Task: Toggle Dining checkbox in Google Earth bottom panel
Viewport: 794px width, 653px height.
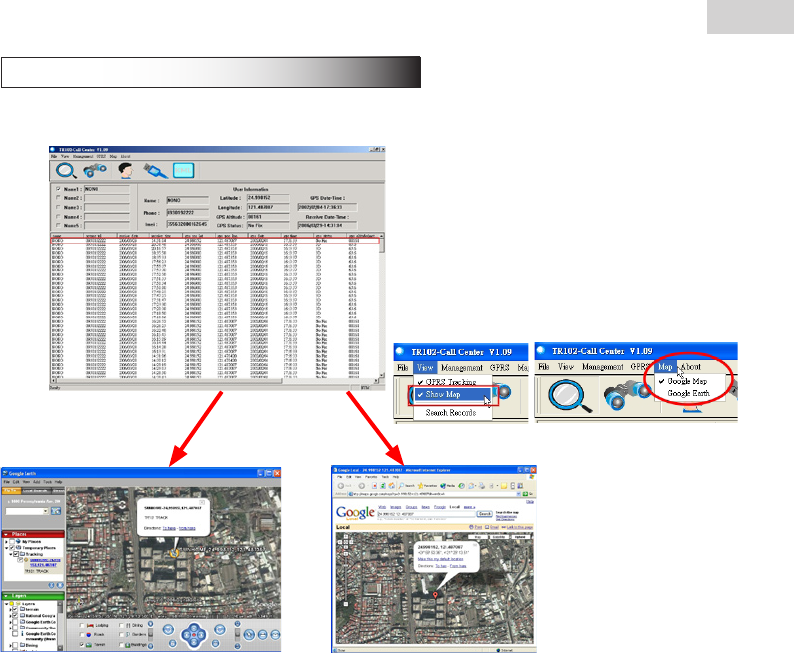Action: pyautogui.click(x=122, y=625)
